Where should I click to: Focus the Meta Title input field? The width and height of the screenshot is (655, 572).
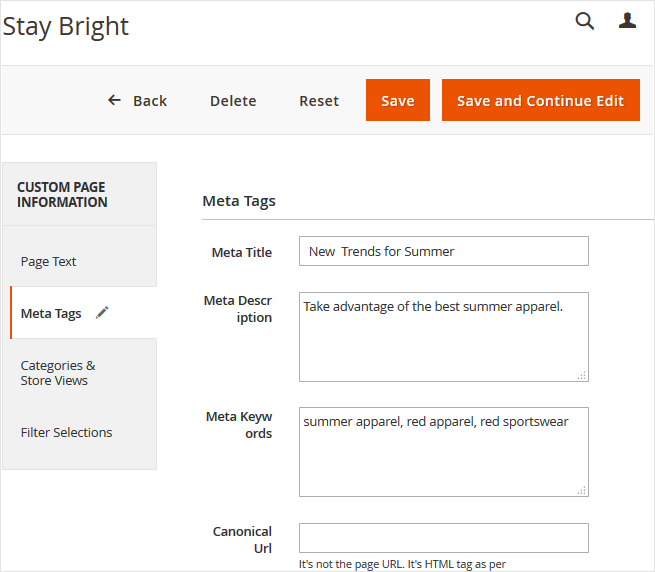tap(443, 251)
